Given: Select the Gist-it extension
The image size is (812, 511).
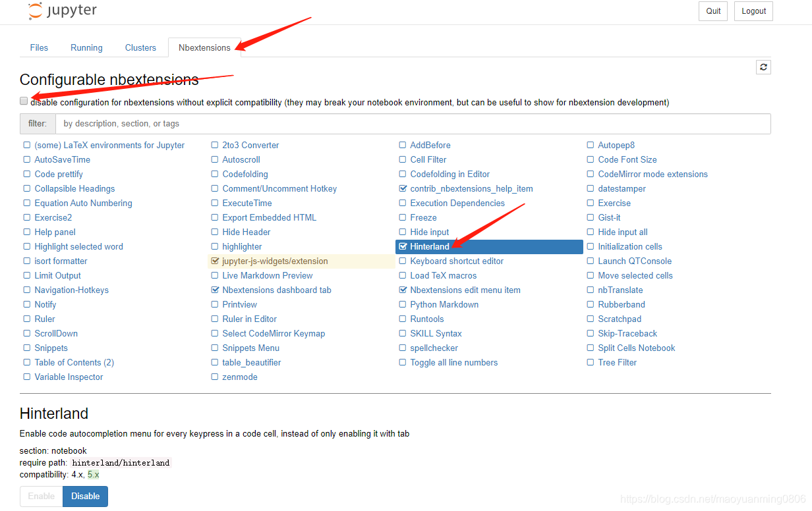Looking at the screenshot, I should tap(609, 218).
